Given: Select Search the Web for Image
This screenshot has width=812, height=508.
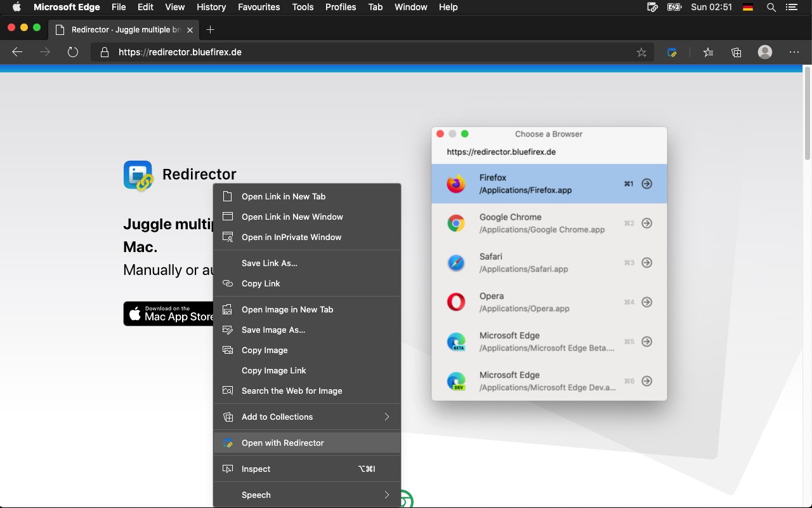Looking at the screenshot, I should pos(307,391).
